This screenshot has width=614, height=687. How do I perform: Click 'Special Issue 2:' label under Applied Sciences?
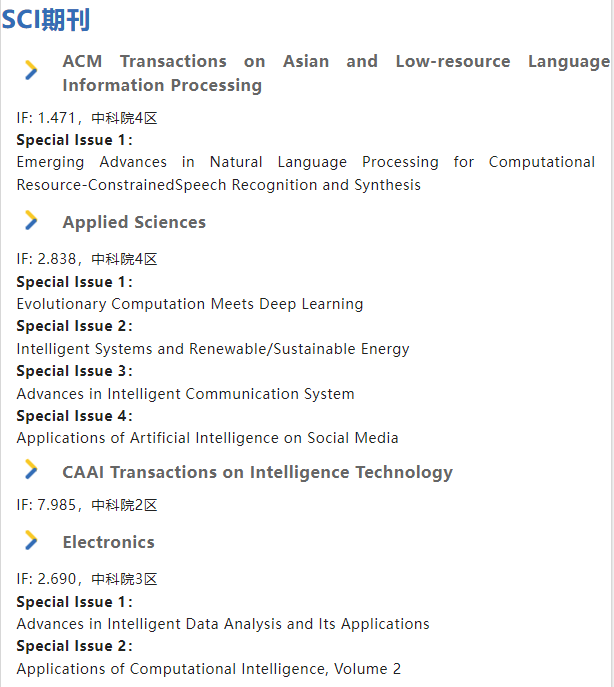click(x=75, y=326)
